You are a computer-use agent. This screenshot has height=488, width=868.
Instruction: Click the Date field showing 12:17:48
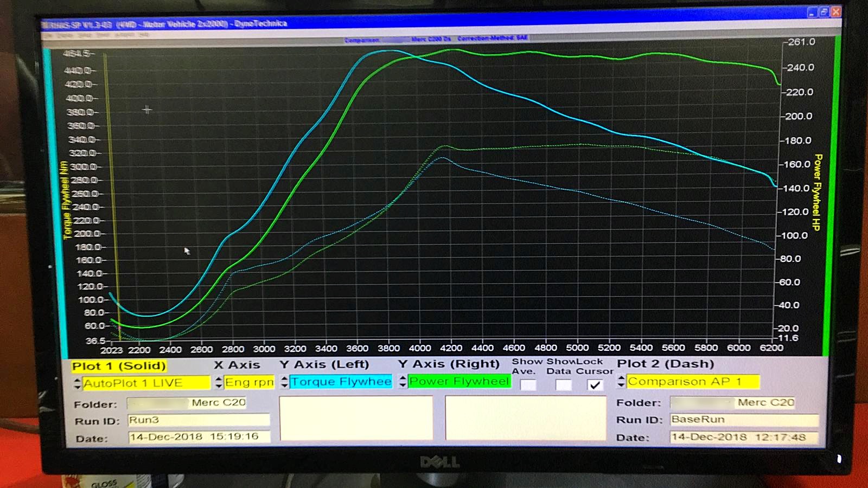744,437
